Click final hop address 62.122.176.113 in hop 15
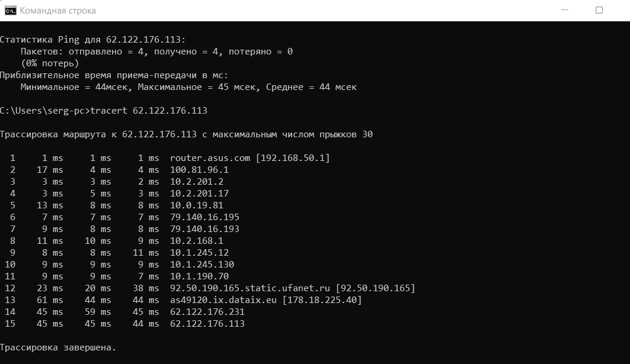630x364 pixels. [207, 324]
